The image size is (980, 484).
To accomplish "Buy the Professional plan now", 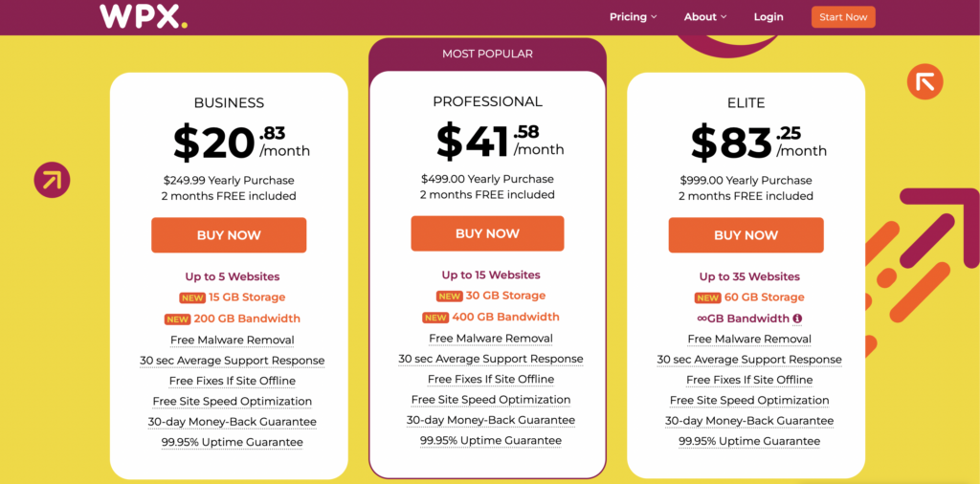I will click(487, 233).
